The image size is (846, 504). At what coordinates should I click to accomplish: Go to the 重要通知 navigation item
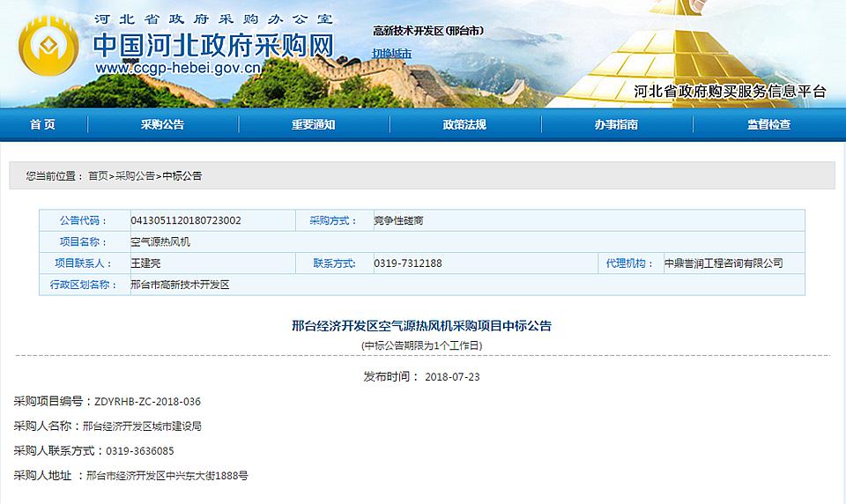[314, 125]
